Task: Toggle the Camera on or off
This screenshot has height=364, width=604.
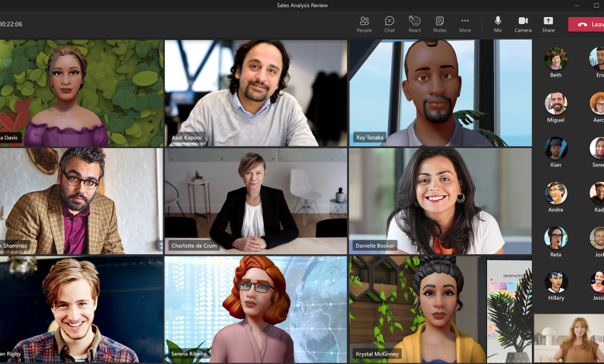Action: click(523, 24)
